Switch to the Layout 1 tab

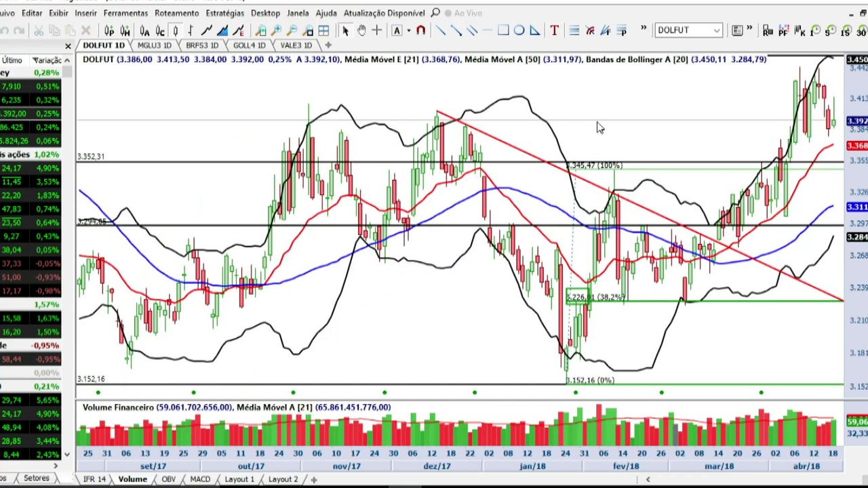click(x=239, y=479)
